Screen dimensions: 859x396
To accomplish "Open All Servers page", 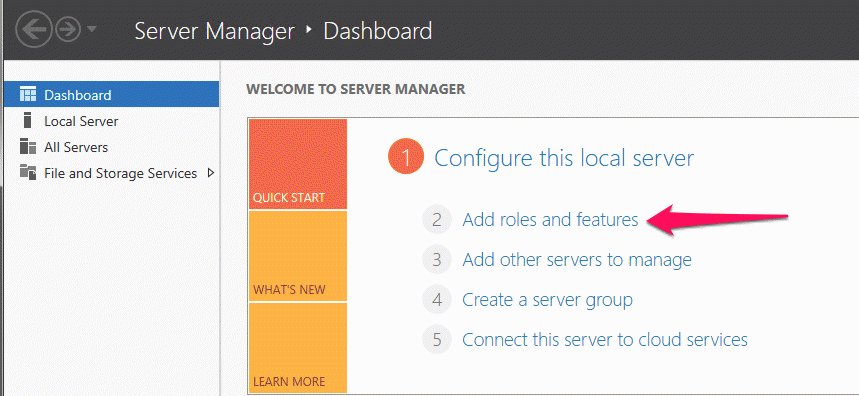I will pos(76,147).
